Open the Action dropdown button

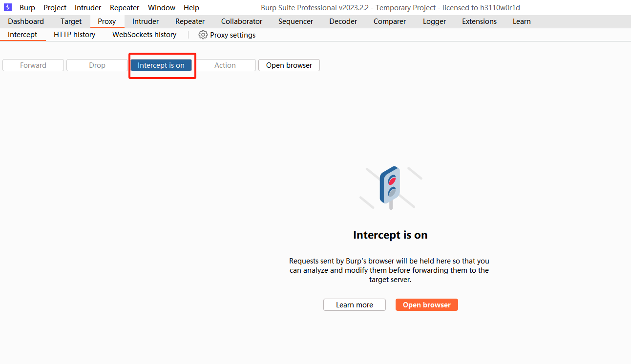pyautogui.click(x=225, y=65)
